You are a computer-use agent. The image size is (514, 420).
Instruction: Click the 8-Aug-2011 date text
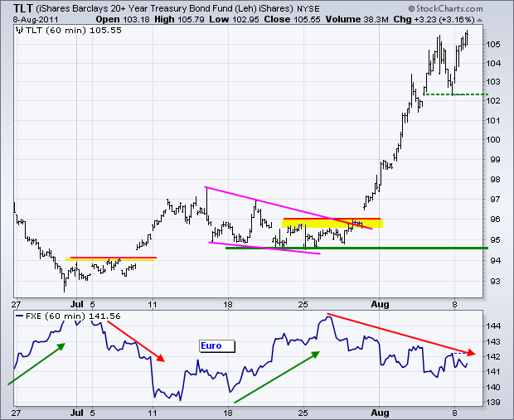[36, 20]
